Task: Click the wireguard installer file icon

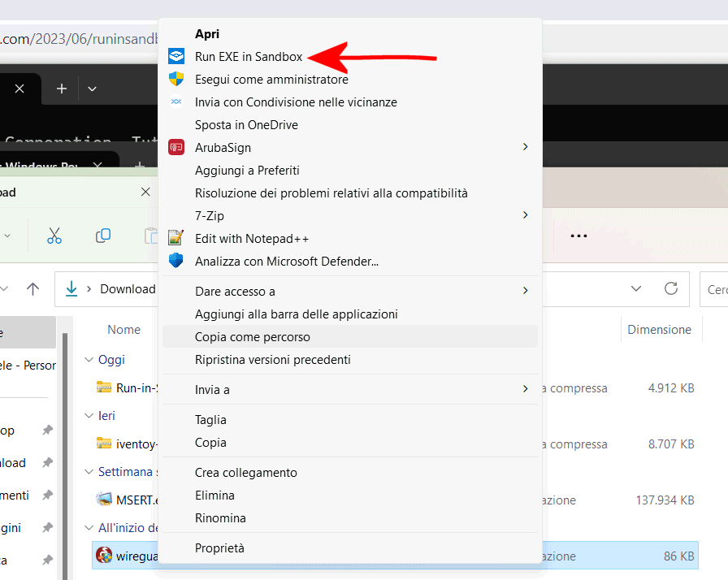Action: (104, 555)
